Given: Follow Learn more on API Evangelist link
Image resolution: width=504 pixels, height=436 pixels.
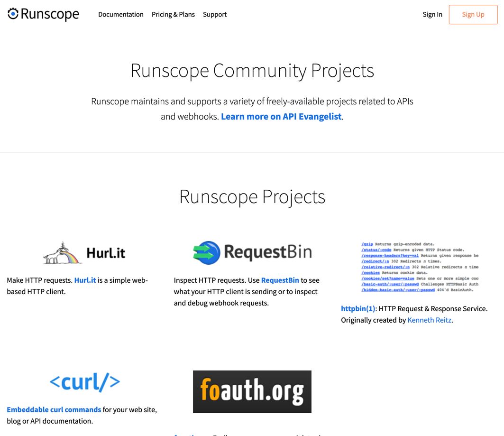Looking at the screenshot, I should click(281, 116).
